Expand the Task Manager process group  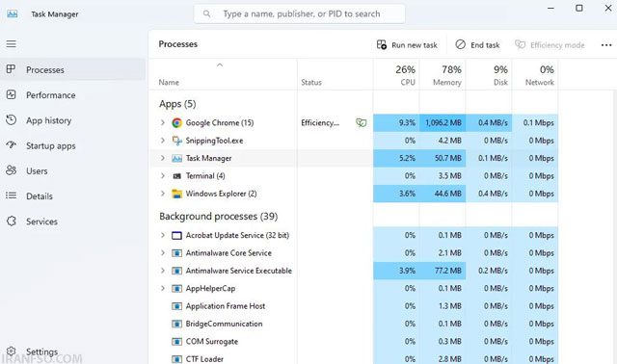coord(163,158)
